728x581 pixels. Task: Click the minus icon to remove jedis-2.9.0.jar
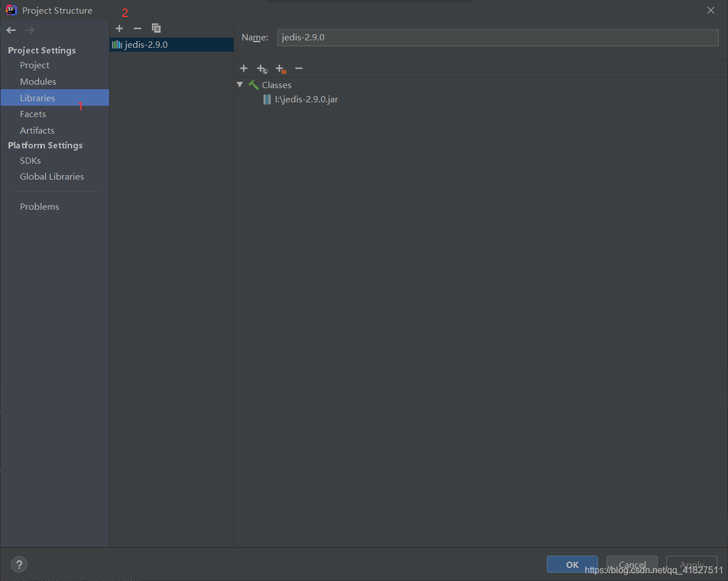pos(299,68)
